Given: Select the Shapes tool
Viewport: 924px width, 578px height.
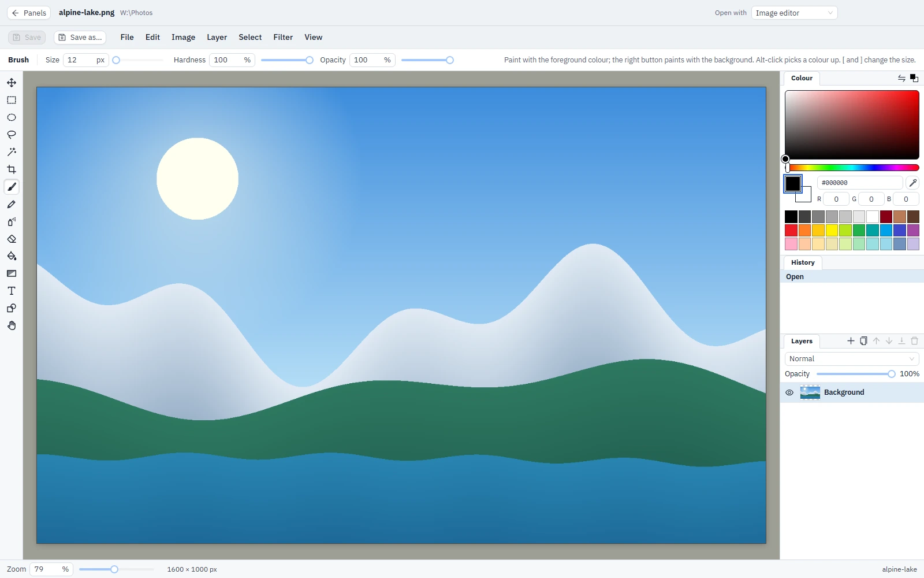Looking at the screenshot, I should tap(12, 308).
